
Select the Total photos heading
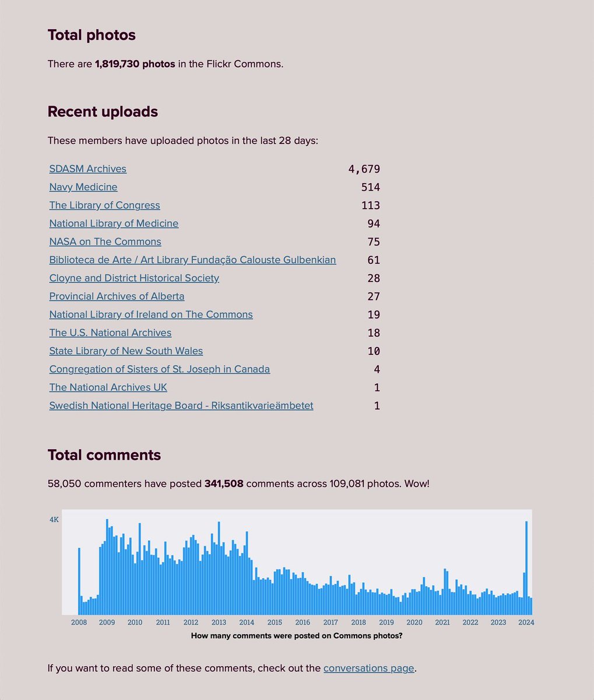(x=92, y=35)
